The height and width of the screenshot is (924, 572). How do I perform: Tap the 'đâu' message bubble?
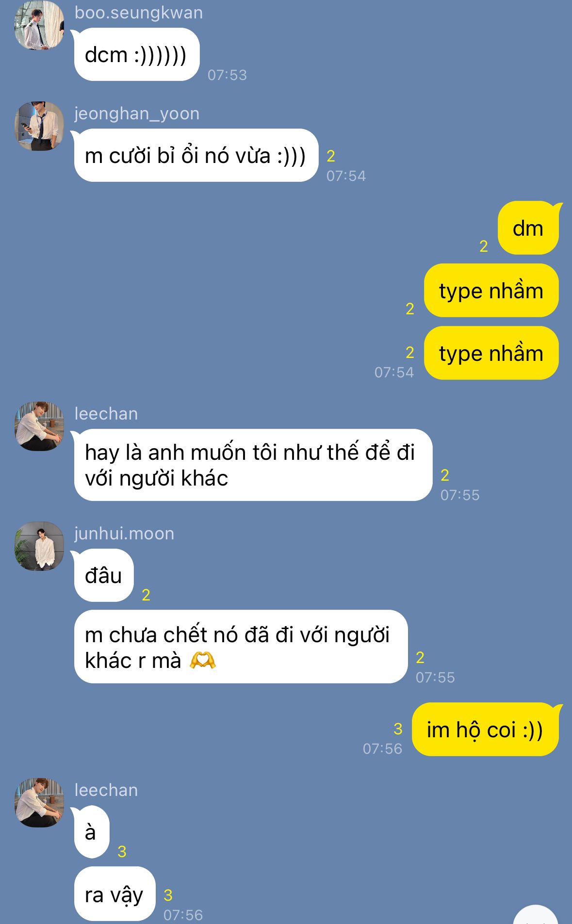pos(103,575)
